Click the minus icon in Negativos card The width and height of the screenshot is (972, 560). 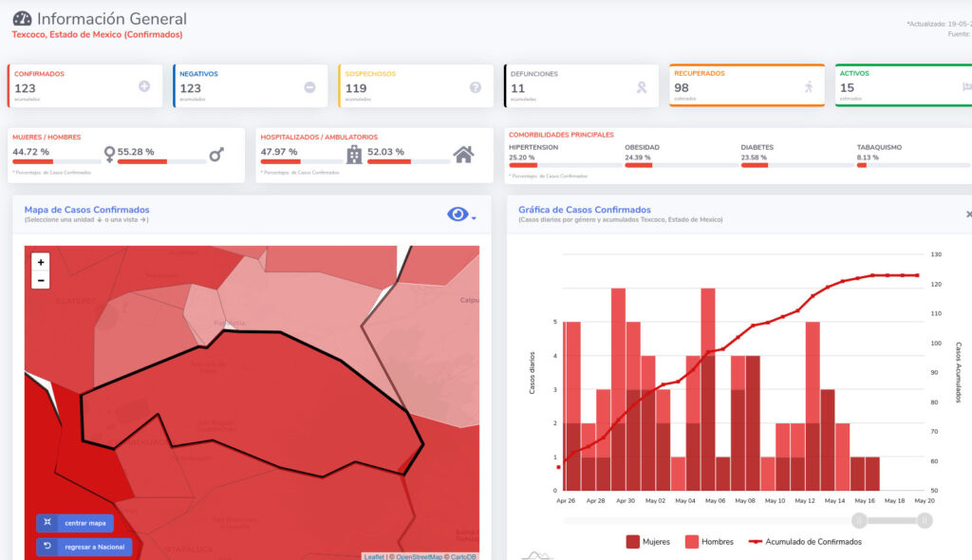click(309, 87)
